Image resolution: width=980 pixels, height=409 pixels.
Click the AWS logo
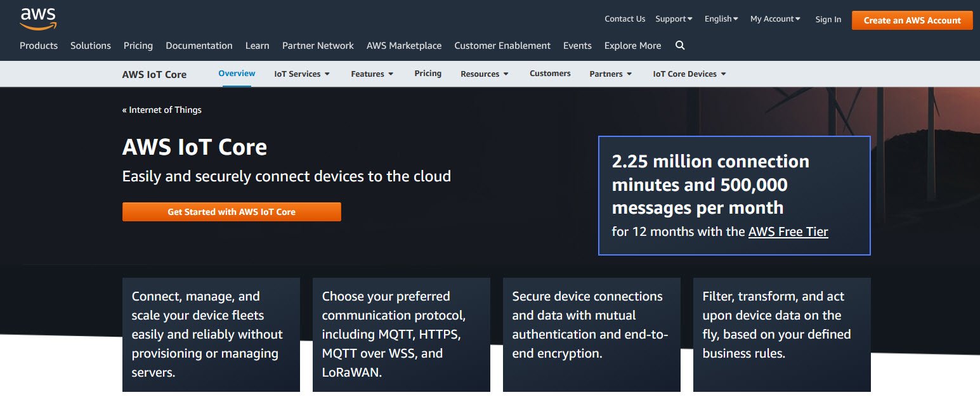pos(38,18)
